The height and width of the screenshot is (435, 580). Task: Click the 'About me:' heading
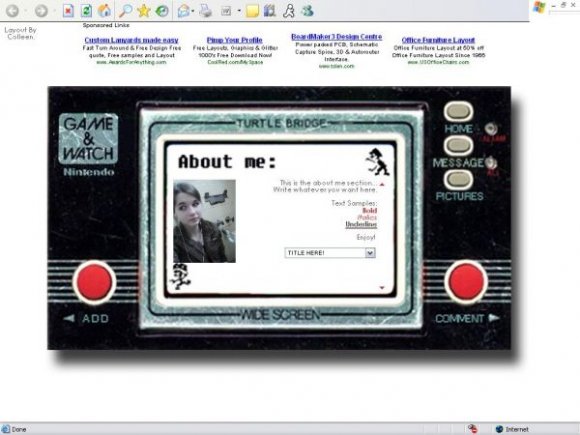[227, 162]
